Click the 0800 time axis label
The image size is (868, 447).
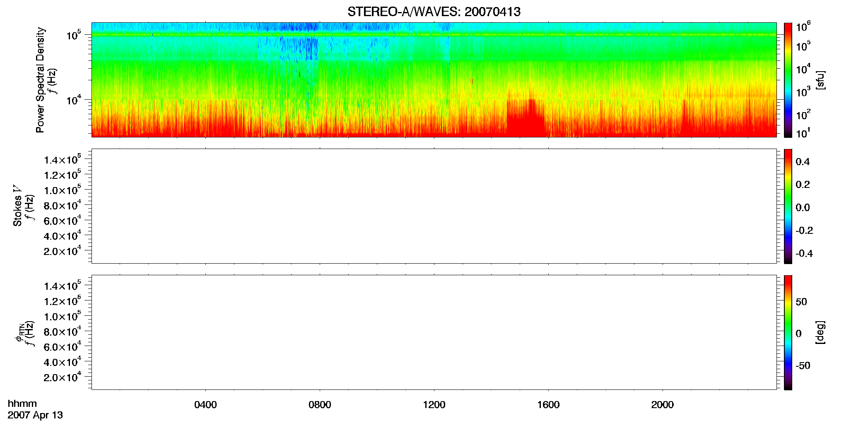pyautogui.click(x=320, y=405)
